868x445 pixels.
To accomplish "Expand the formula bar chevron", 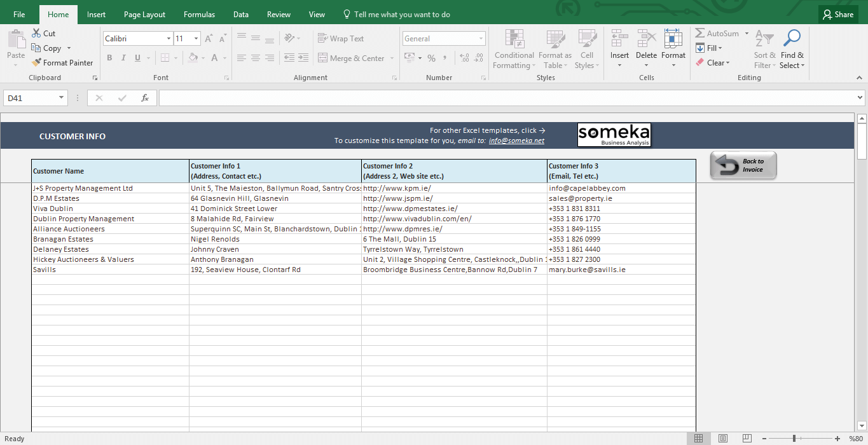I will point(860,98).
